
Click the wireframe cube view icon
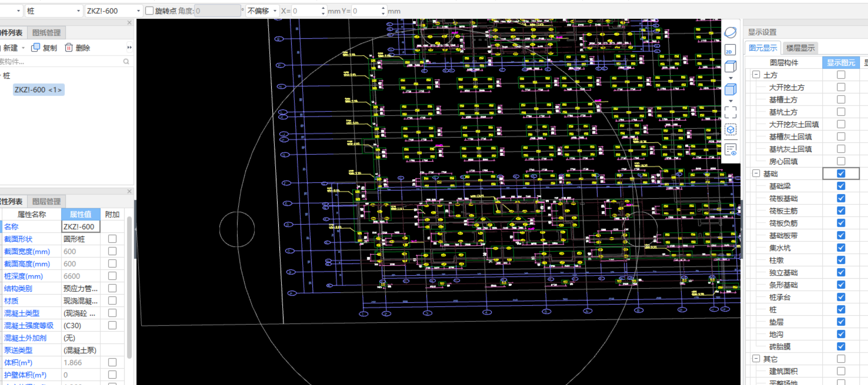coord(730,67)
